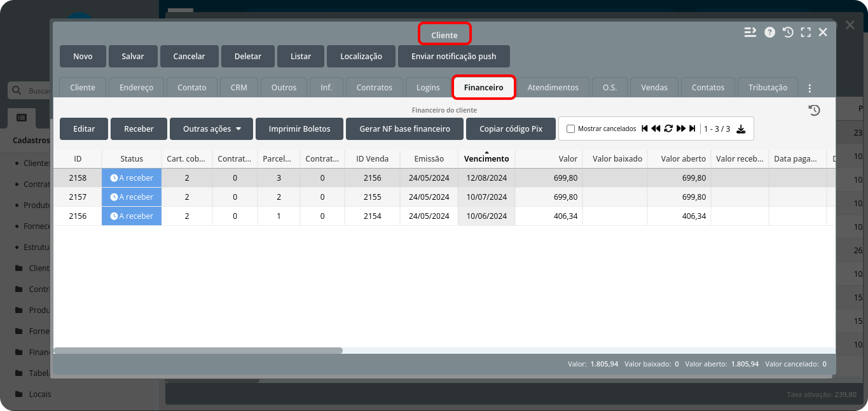The width and height of the screenshot is (868, 411).
Task: Open the Contratos tab
Action: (x=375, y=87)
